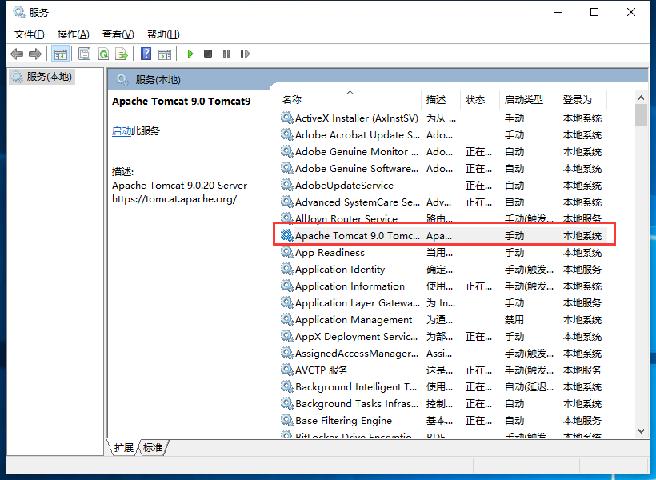Switch to the 标准 tab
Viewport: 656px width, 480px height.
coord(152,447)
